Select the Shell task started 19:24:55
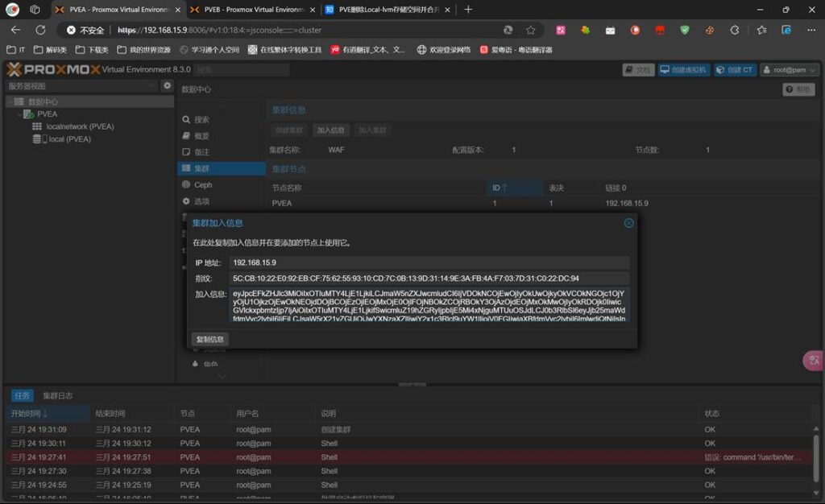 click(408, 485)
